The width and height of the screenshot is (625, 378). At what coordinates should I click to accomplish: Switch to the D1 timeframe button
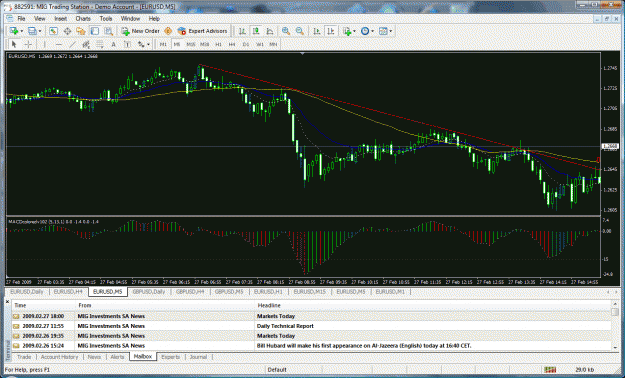[246, 44]
